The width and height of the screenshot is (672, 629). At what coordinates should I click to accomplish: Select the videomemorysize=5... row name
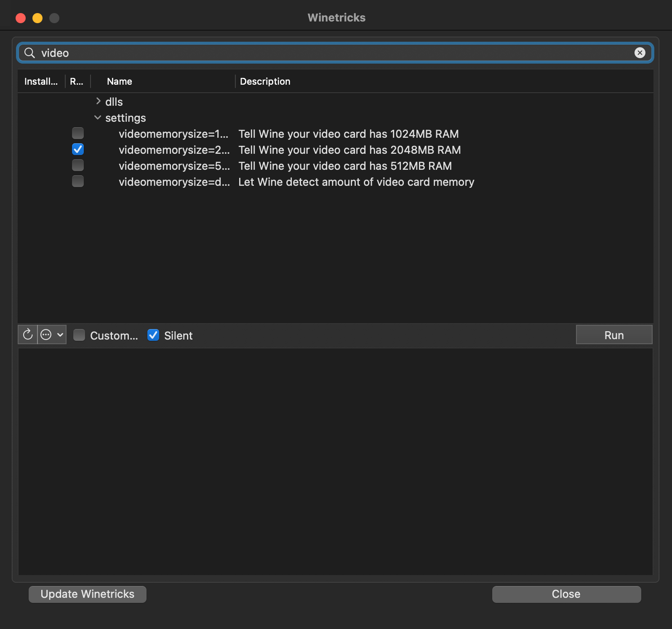[x=174, y=166]
